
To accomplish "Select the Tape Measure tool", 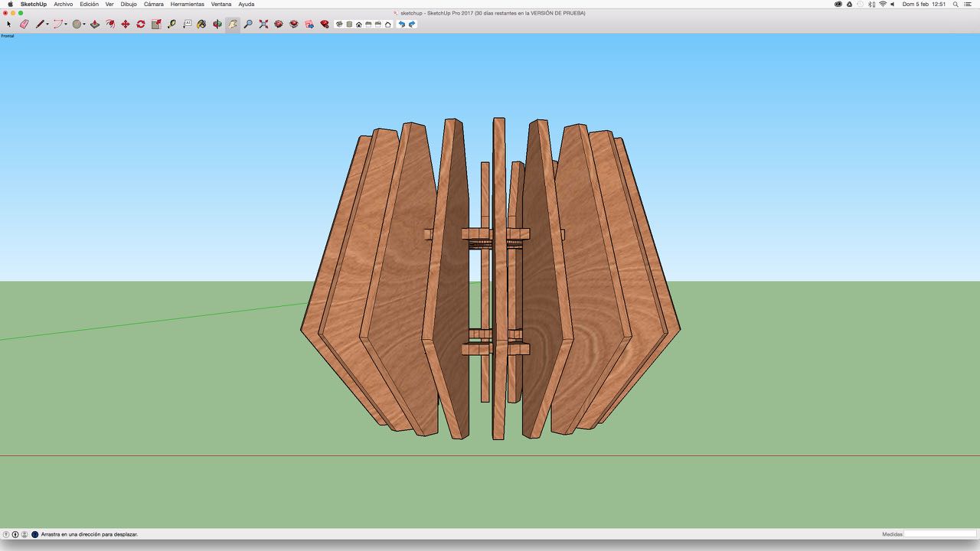I will [171, 24].
